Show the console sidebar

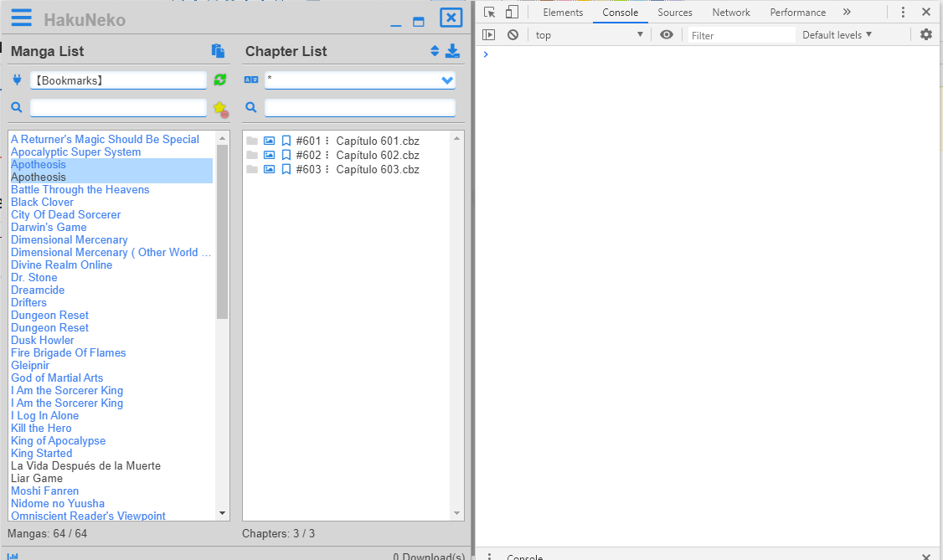click(489, 35)
